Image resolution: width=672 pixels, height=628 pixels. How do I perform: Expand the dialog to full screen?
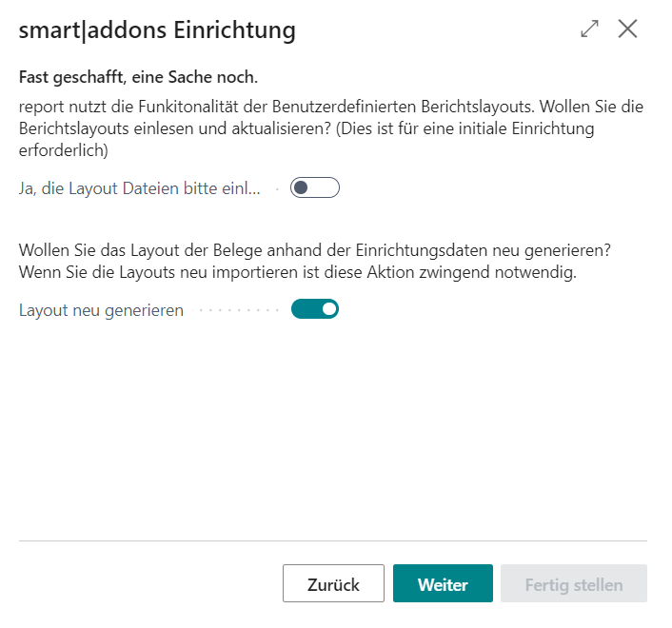point(590,29)
